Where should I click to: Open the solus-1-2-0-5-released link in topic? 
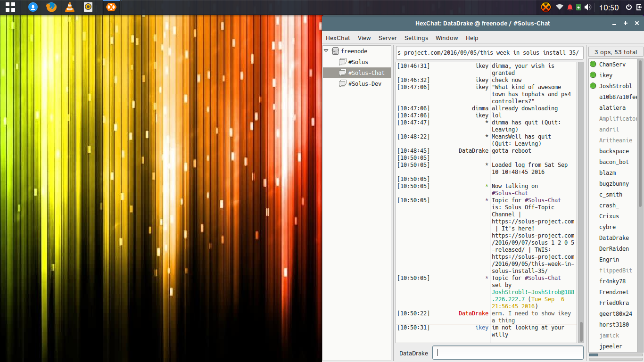point(533,242)
